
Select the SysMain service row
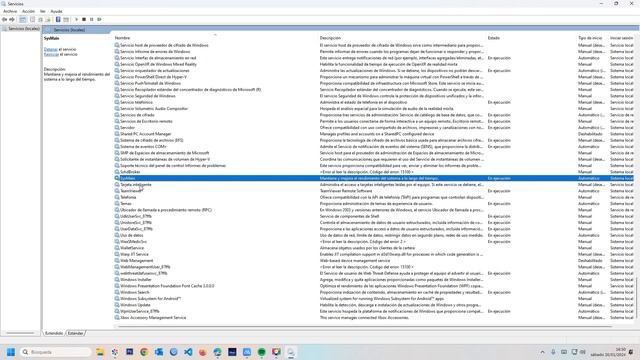(373, 178)
